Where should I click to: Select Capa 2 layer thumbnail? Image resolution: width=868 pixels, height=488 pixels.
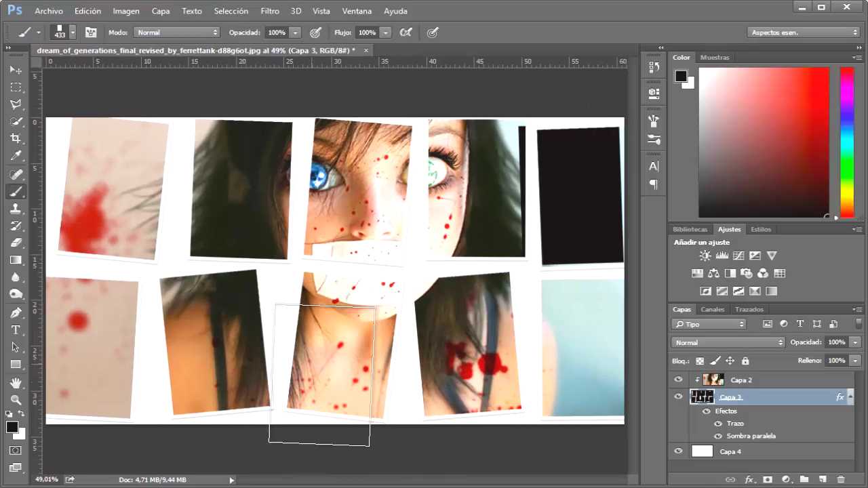coord(713,380)
